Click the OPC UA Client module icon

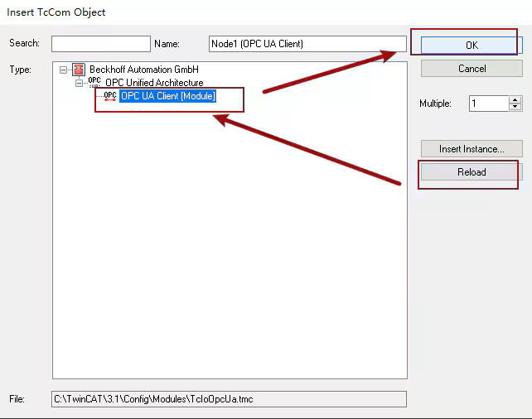pyautogui.click(x=110, y=96)
